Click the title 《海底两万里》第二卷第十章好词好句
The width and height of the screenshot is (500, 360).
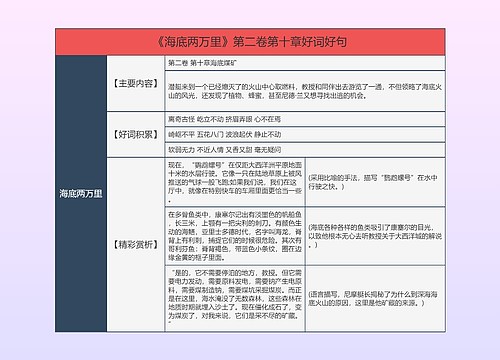click(250, 42)
